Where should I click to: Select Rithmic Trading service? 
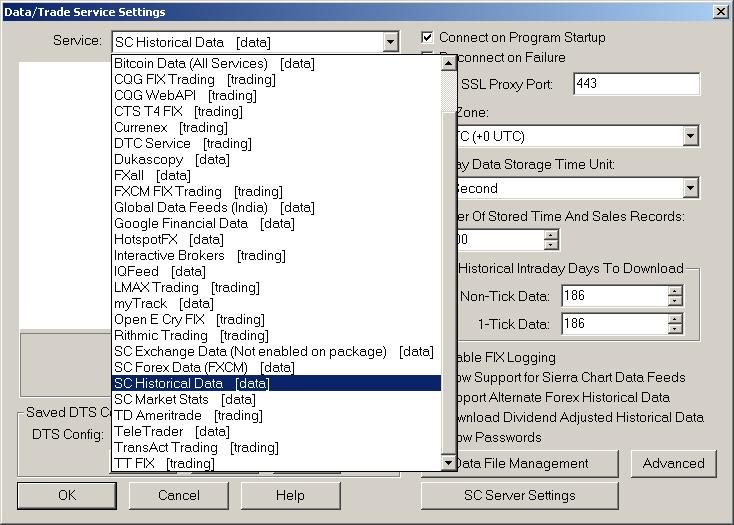[277, 335]
